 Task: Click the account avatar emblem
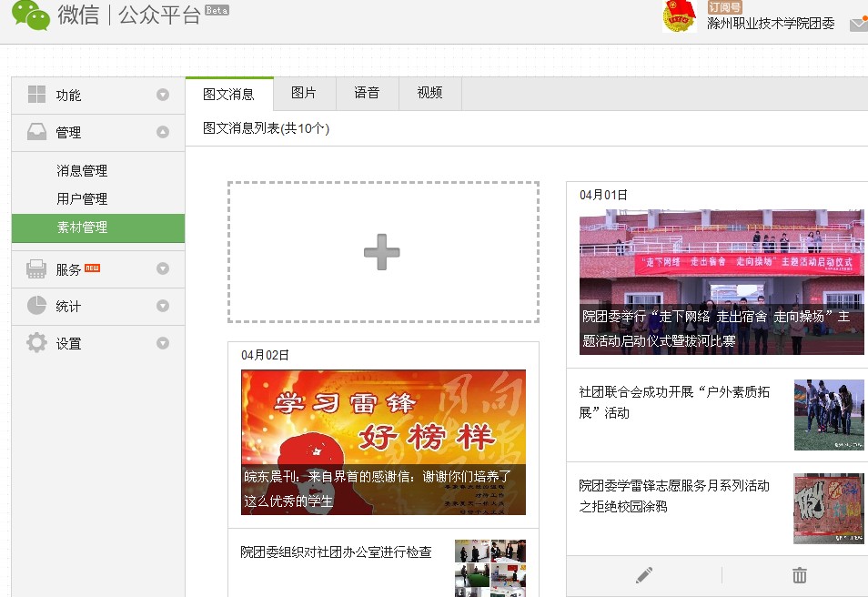coord(680,16)
